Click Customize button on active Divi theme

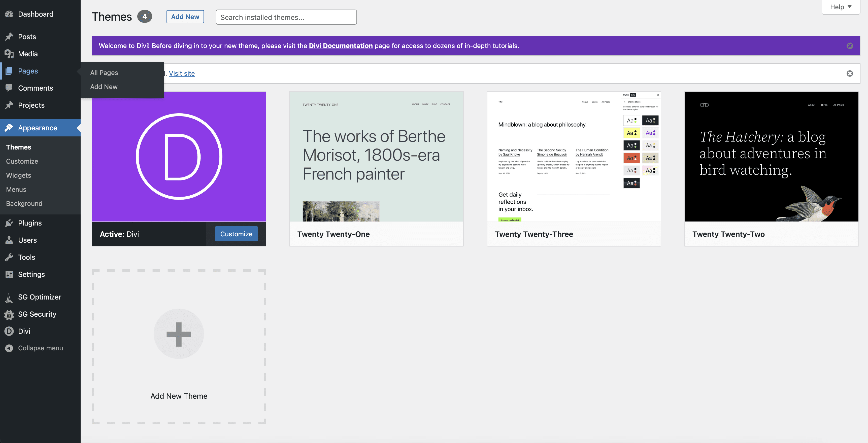(236, 233)
